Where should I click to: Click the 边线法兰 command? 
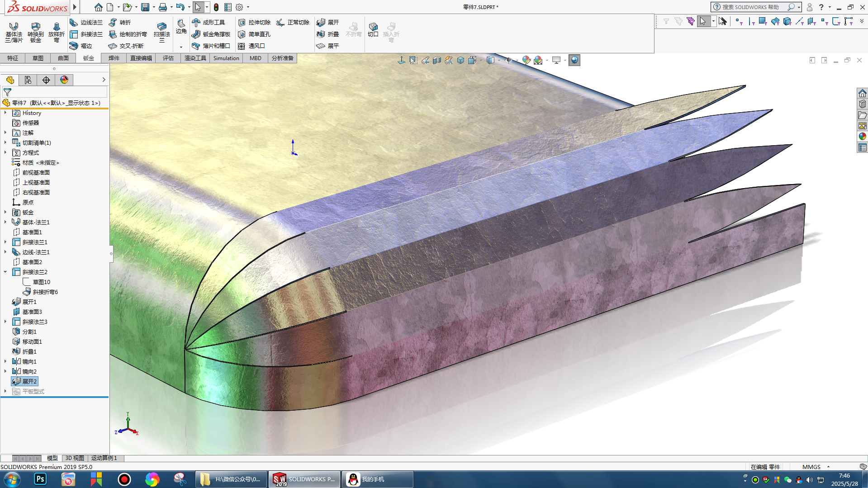pyautogui.click(x=86, y=22)
